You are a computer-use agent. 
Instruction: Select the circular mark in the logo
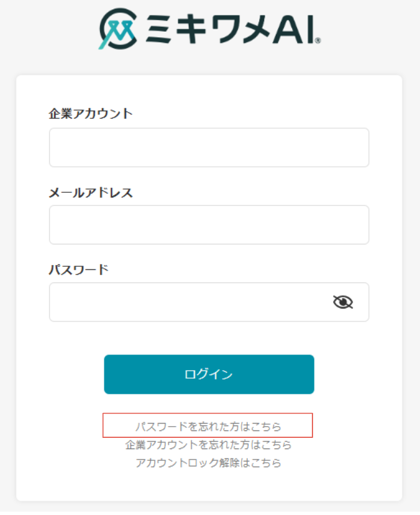[118, 28]
